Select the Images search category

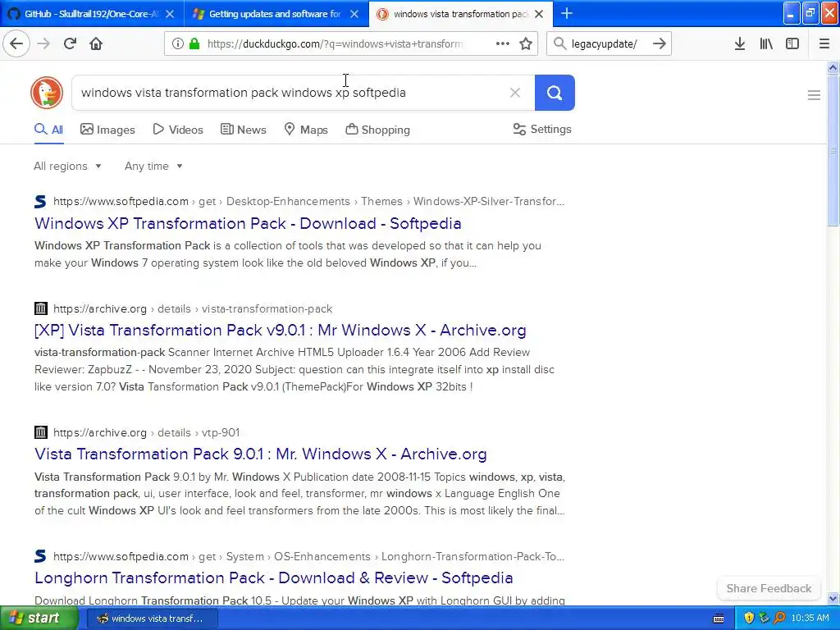pos(107,130)
